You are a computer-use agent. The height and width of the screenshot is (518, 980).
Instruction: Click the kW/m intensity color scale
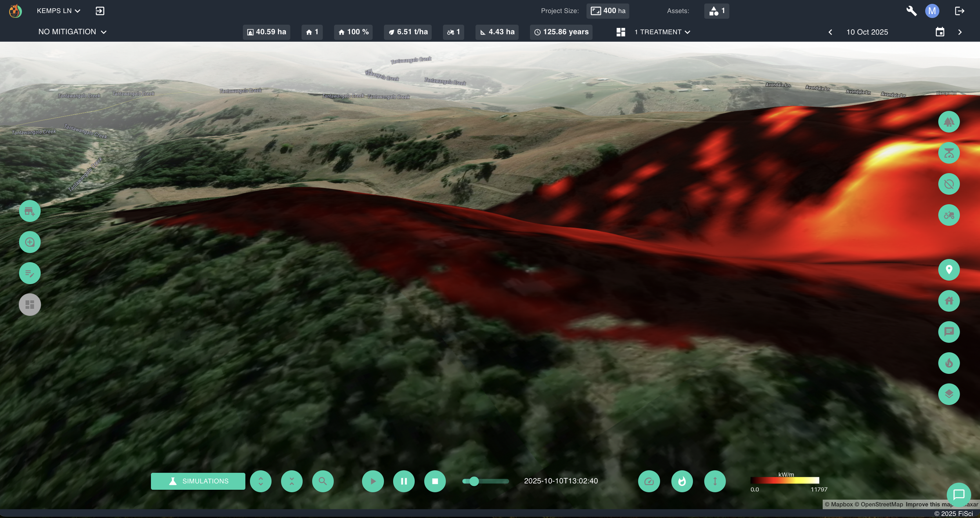coord(785,480)
